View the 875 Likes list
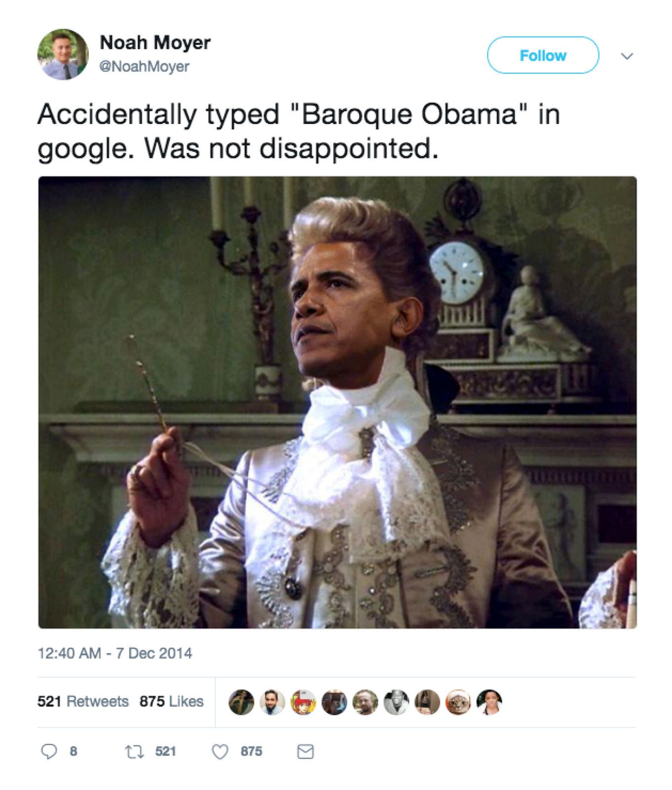Viewport: 672px width, 790px height. click(171, 701)
